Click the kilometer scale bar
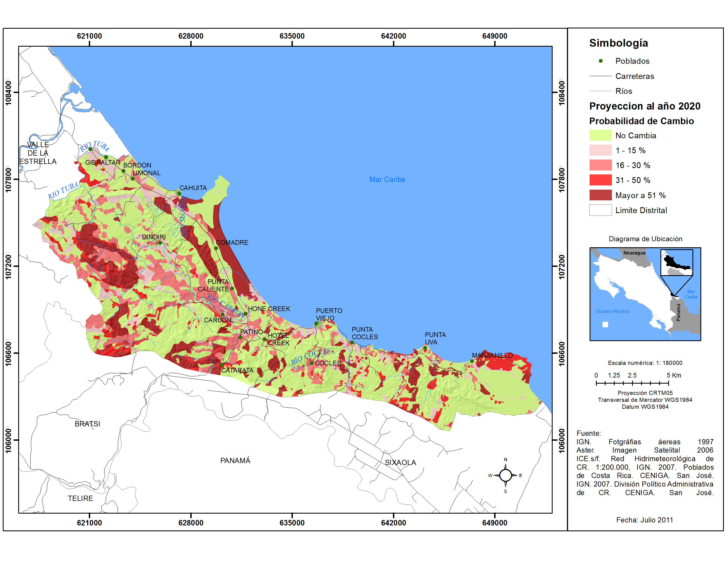The image size is (728, 563). click(x=632, y=383)
